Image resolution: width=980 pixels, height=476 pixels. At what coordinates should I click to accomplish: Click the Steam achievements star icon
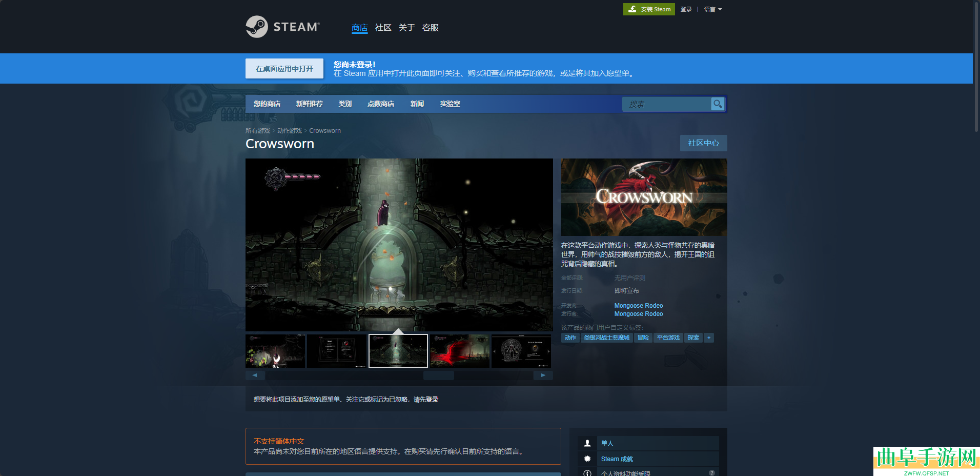(x=587, y=459)
